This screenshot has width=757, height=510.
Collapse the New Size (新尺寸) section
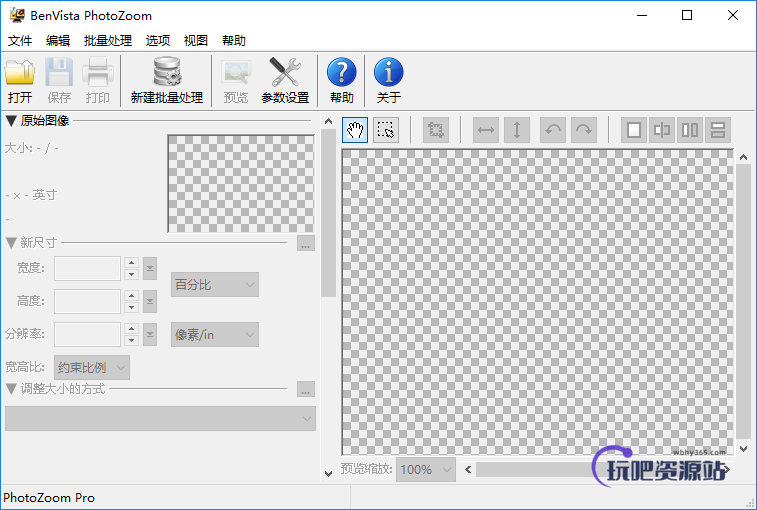click(11, 242)
